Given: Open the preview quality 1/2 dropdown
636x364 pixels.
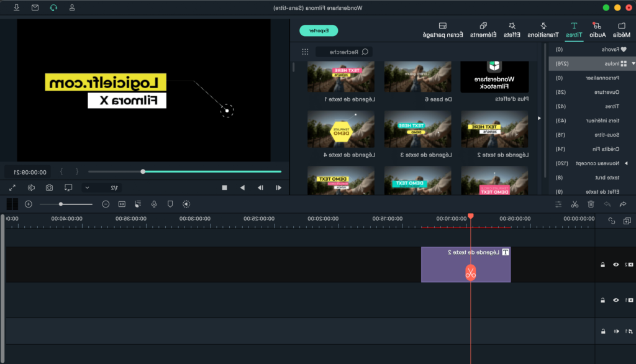Looking at the screenshot, I should coord(101,188).
